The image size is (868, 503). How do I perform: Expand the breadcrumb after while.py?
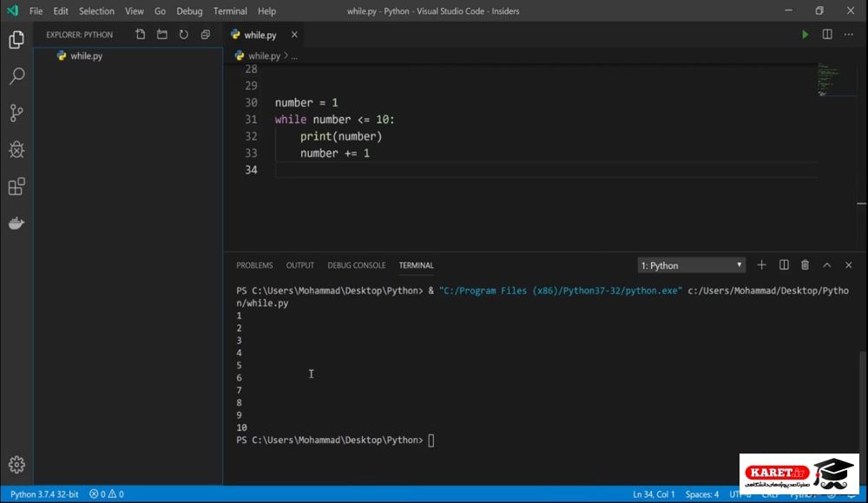(x=294, y=56)
